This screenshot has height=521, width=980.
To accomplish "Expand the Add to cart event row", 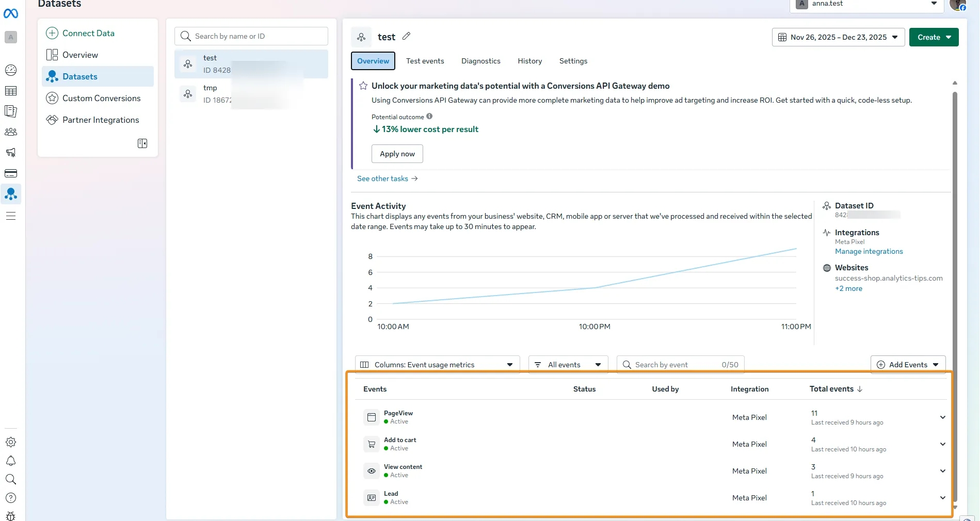I will 942,444.
